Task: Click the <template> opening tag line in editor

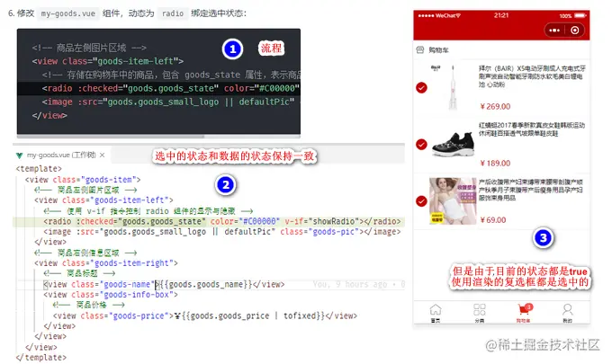Action: tap(39, 169)
